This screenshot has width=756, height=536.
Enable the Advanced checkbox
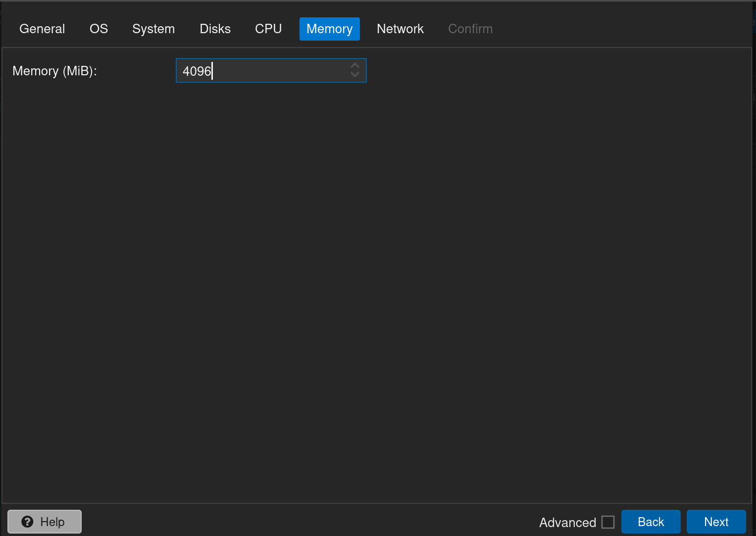608,522
